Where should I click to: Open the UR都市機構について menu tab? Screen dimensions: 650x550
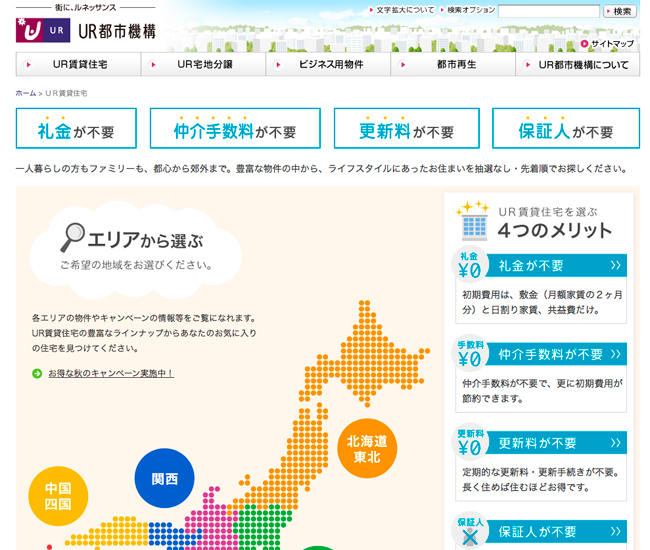coord(577,64)
